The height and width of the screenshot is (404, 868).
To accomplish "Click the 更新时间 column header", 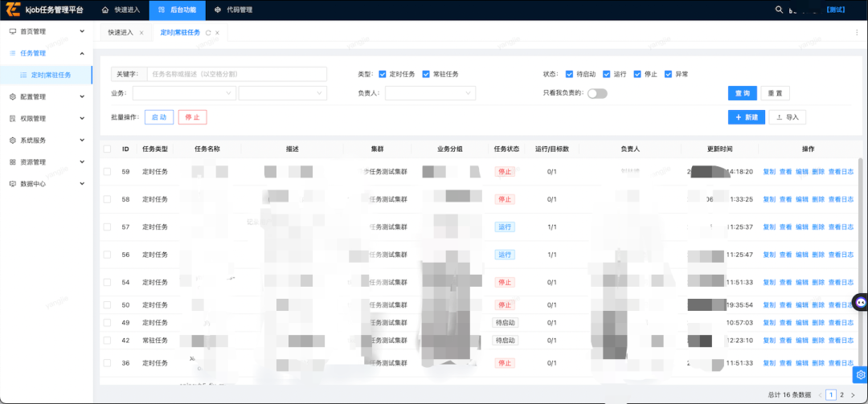I will point(719,149).
